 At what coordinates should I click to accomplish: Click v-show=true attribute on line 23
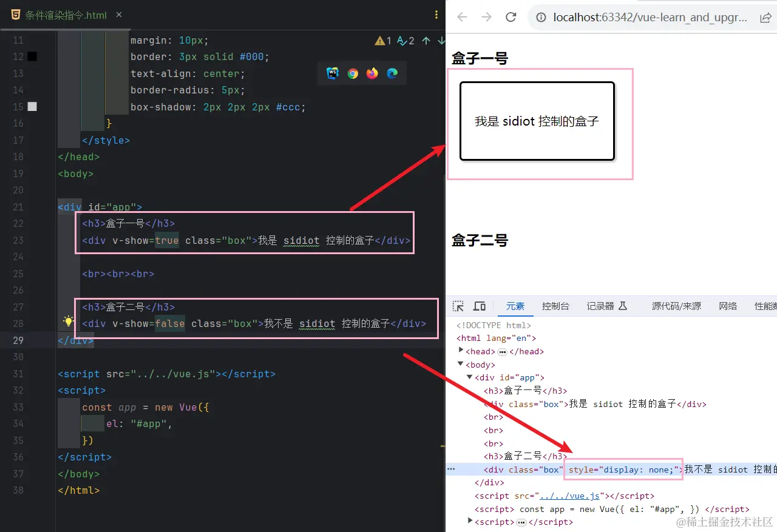(146, 240)
